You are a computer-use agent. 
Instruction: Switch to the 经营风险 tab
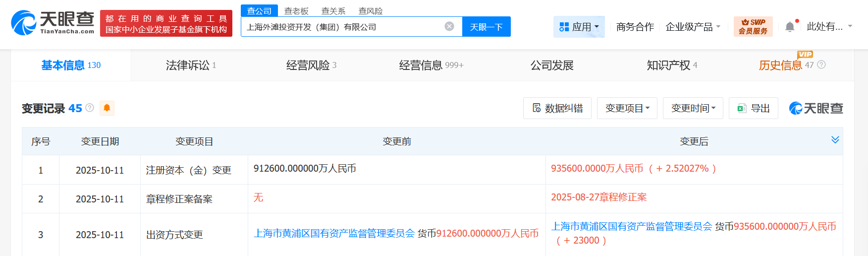pos(311,65)
